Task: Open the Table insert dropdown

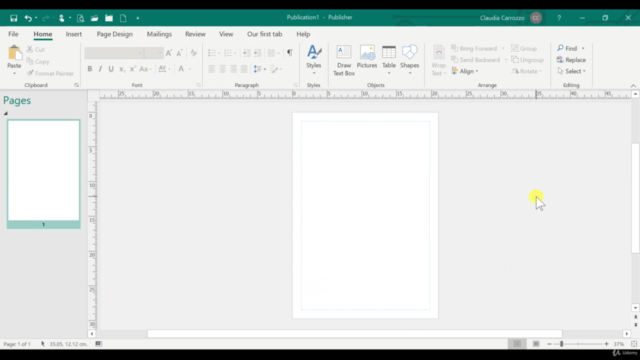Action: coord(389,60)
